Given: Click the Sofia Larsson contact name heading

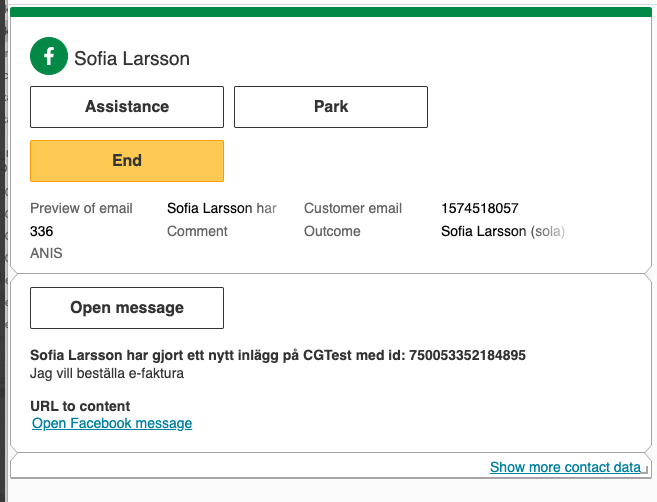Looking at the screenshot, I should (132, 59).
